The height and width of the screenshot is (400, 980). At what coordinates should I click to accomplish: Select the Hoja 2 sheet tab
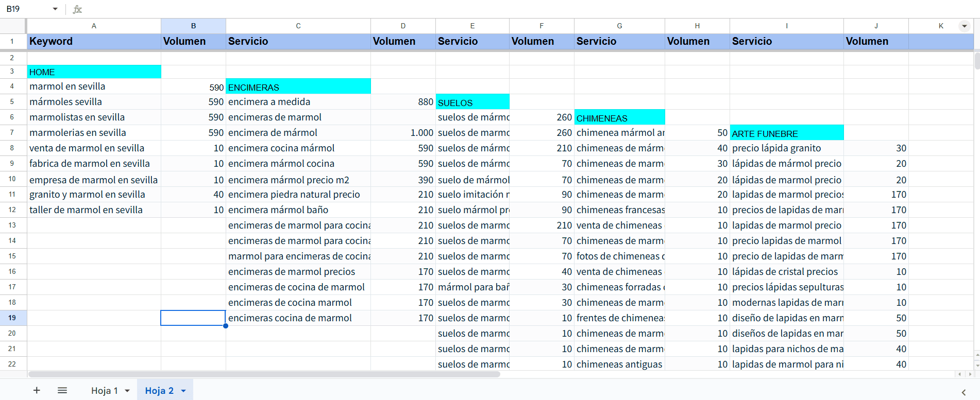(x=159, y=391)
